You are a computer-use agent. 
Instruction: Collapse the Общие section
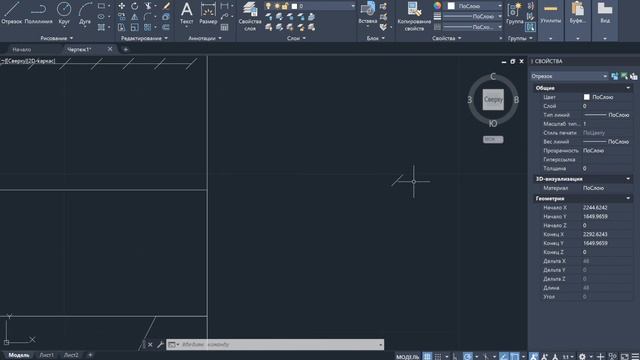(x=628, y=88)
